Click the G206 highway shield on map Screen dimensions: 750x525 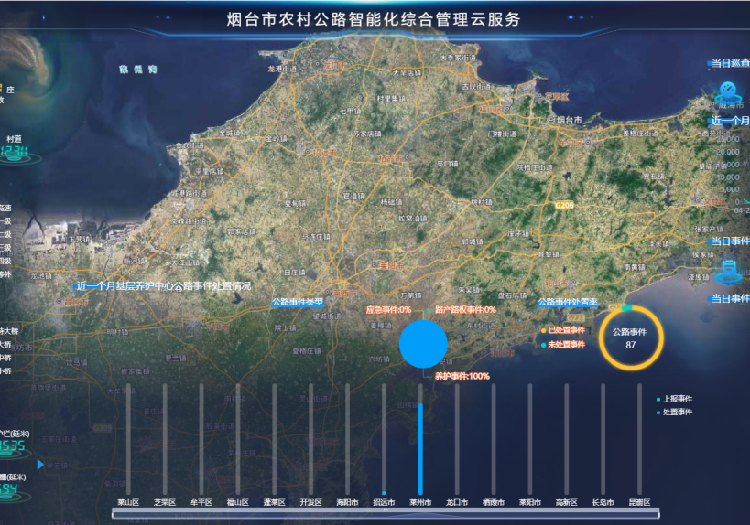point(566,204)
